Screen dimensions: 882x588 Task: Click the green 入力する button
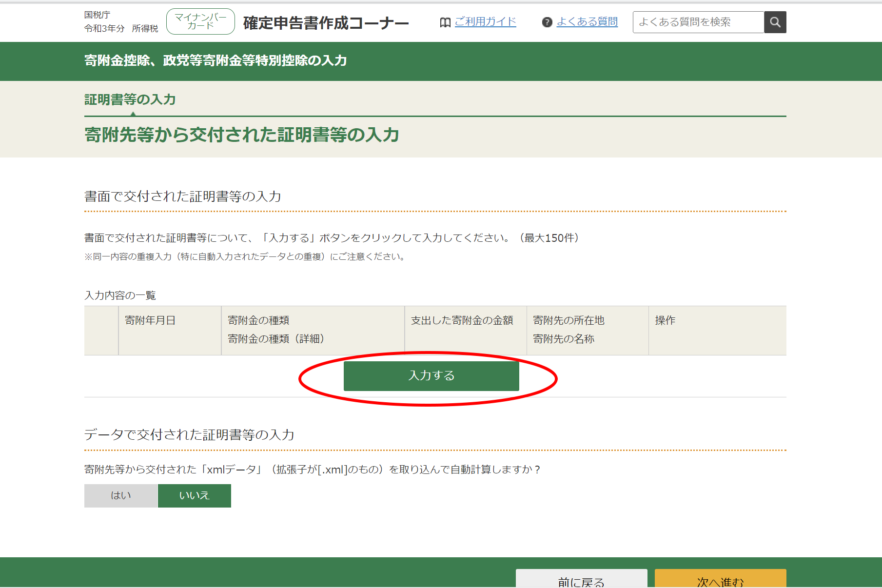click(431, 376)
